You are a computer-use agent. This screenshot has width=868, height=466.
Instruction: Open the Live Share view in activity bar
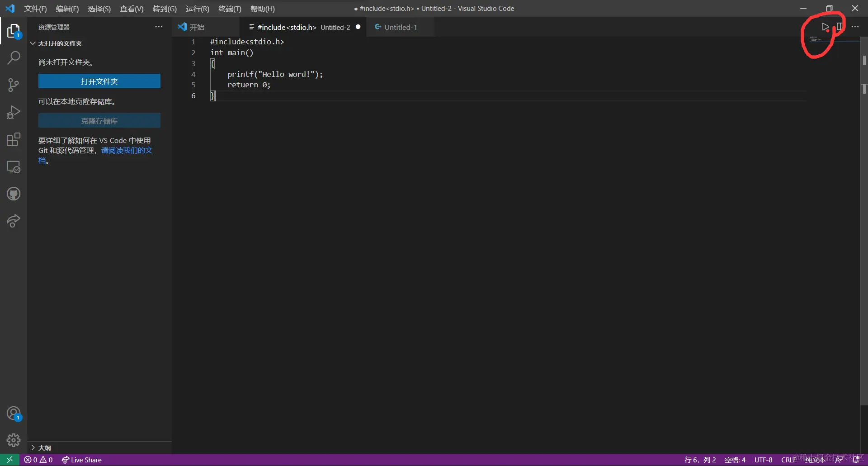click(14, 221)
